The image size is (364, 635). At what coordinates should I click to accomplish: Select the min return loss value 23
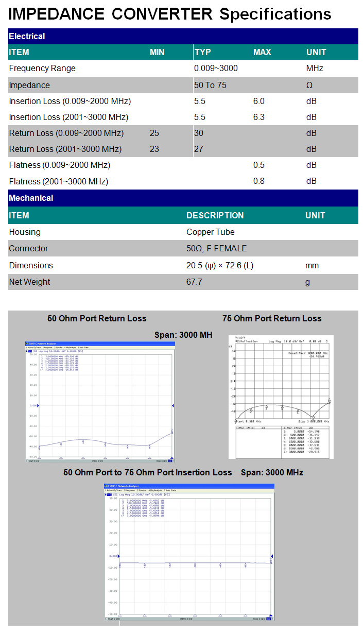click(154, 149)
